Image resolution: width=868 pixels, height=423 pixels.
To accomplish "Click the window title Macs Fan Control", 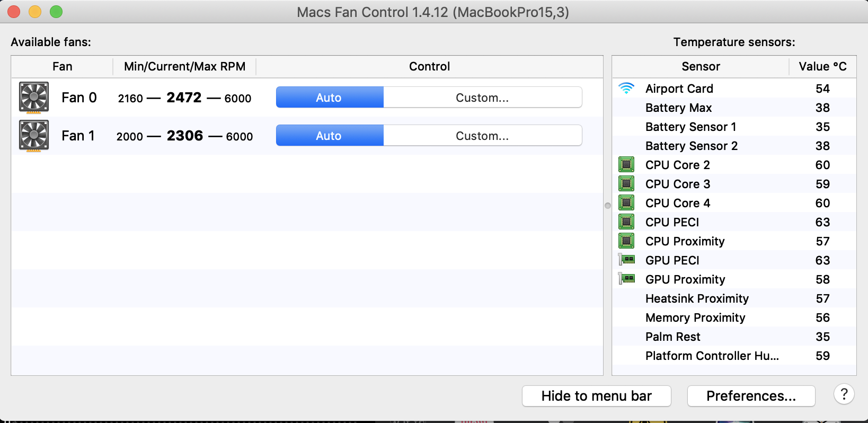I will pyautogui.click(x=432, y=12).
